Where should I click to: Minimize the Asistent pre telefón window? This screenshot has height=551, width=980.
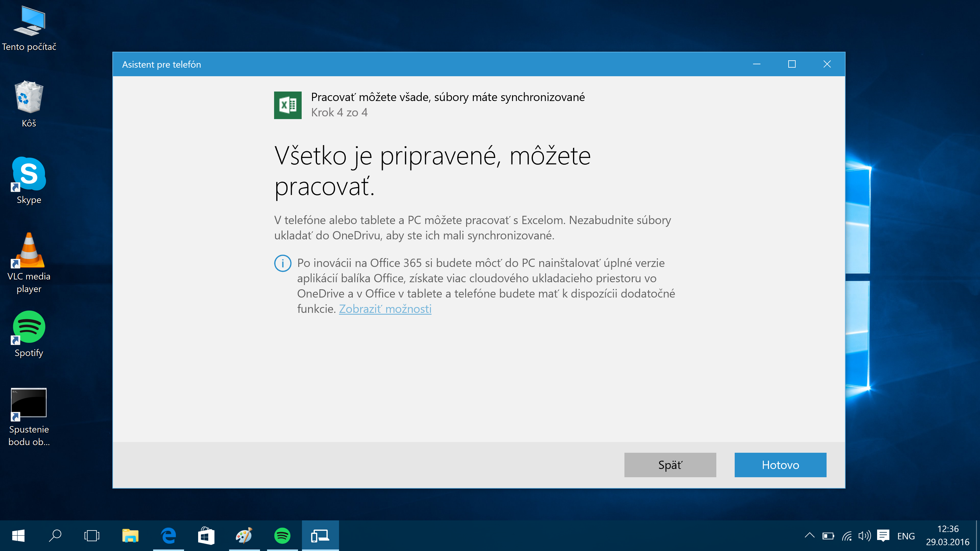point(757,64)
